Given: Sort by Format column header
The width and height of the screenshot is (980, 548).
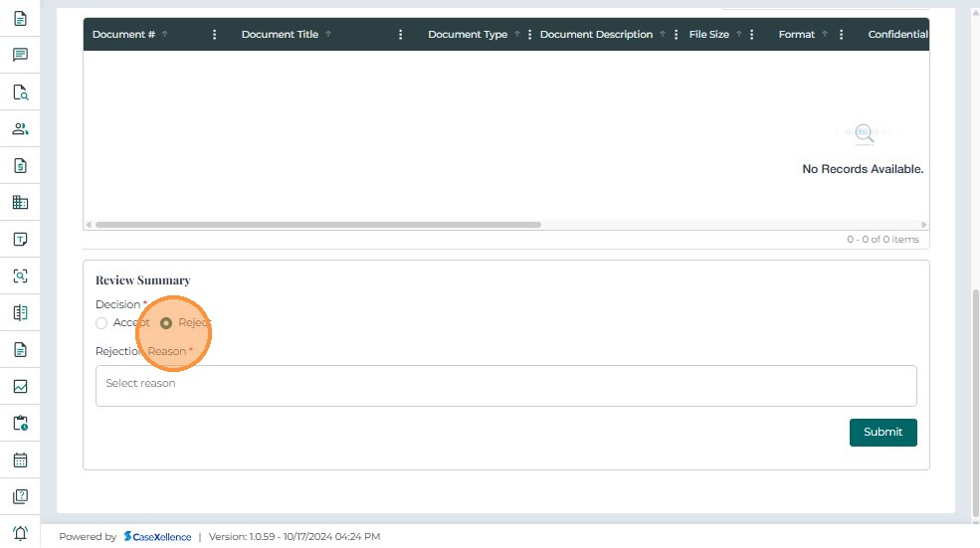Looking at the screenshot, I should click(796, 35).
